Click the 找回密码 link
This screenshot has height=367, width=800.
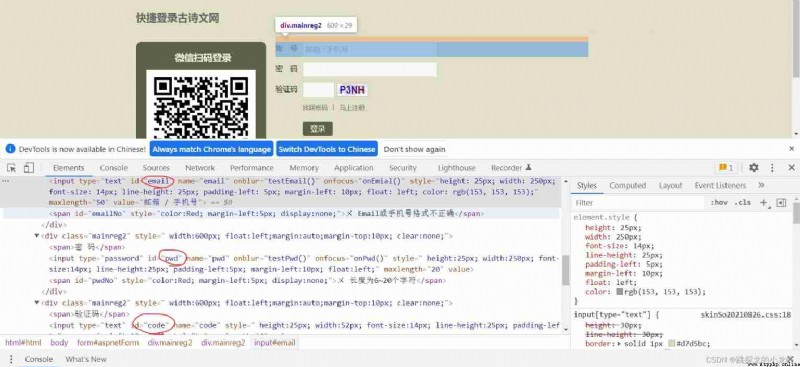(315, 108)
